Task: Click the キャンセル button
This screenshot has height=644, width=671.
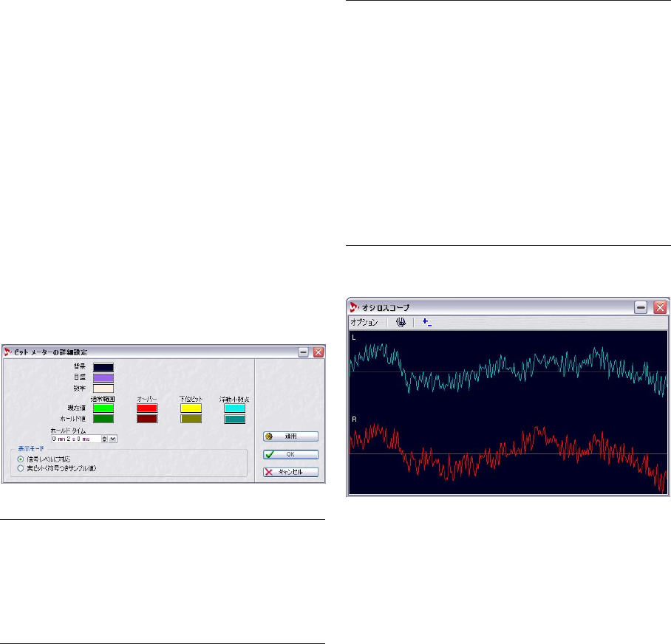Action: pyautogui.click(x=290, y=472)
